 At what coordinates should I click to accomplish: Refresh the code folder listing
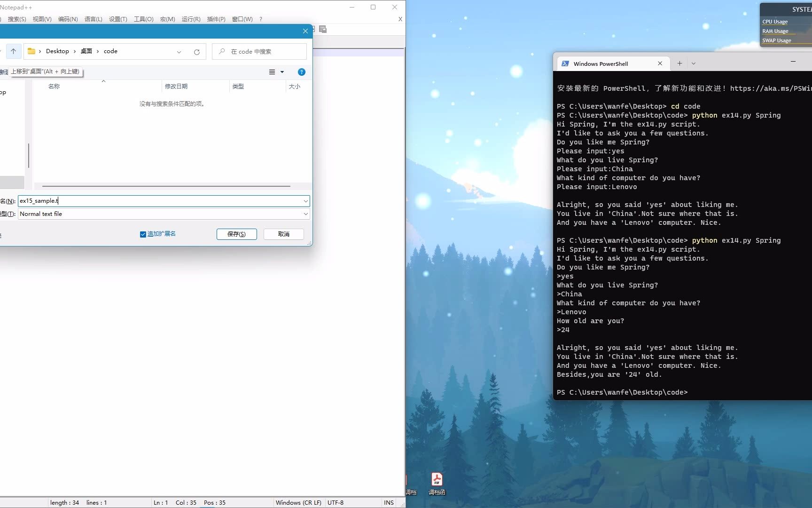197,52
